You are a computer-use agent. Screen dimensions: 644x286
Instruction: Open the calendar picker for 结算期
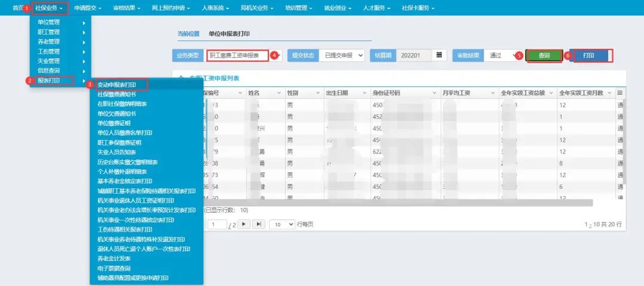coord(439,55)
